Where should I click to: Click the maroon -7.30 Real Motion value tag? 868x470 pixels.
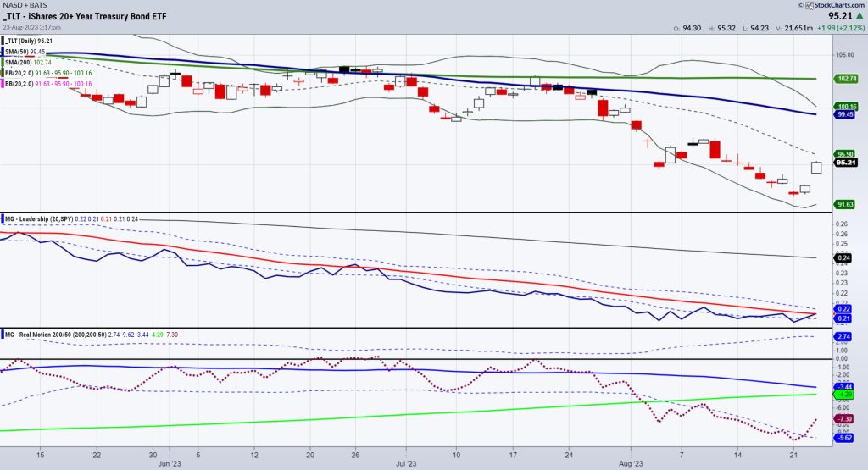click(843, 419)
